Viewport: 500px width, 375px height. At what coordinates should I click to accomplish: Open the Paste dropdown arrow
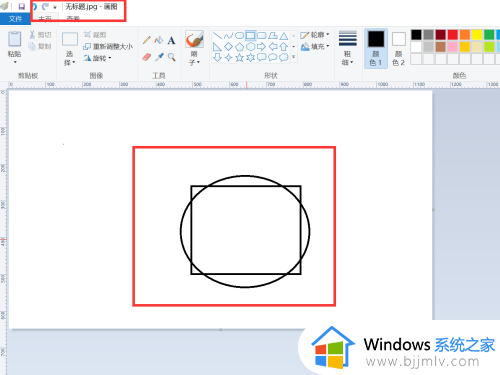pyautogui.click(x=15, y=62)
